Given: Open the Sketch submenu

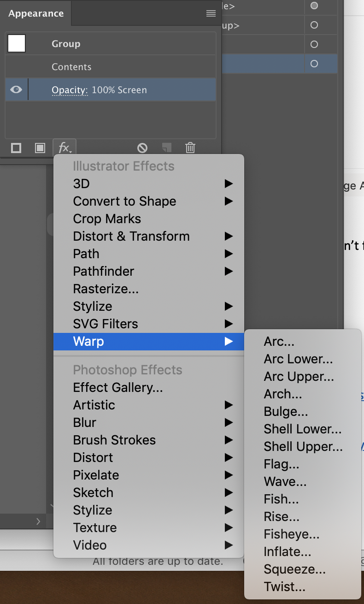Looking at the screenshot, I should (x=149, y=492).
